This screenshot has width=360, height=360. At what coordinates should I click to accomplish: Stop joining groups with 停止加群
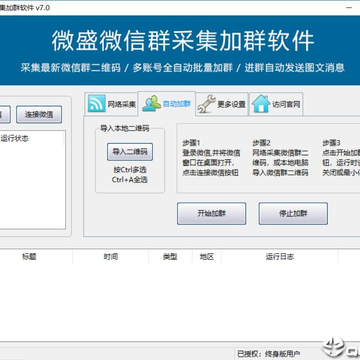(x=293, y=213)
